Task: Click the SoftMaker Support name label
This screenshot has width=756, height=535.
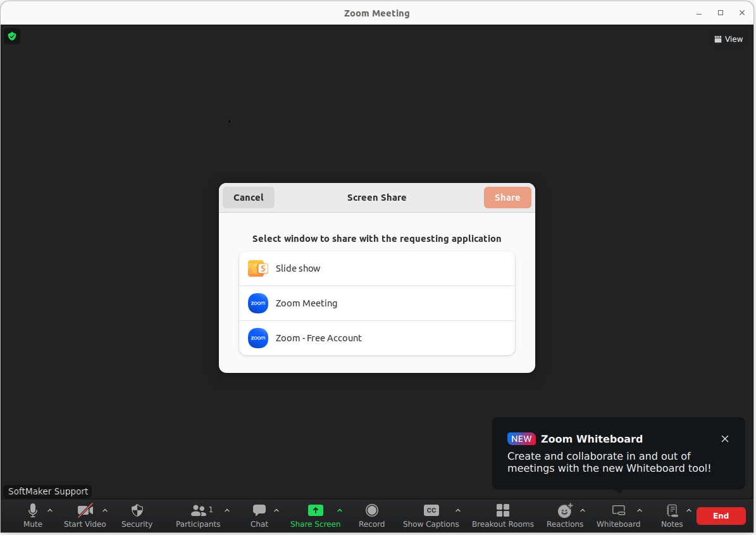Action: (x=47, y=491)
